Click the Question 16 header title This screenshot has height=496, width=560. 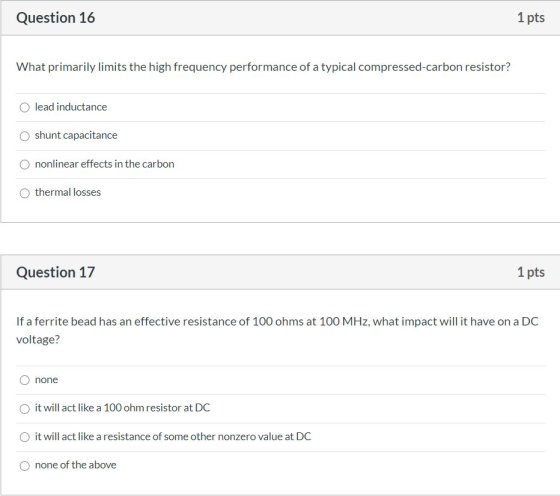[56, 17]
